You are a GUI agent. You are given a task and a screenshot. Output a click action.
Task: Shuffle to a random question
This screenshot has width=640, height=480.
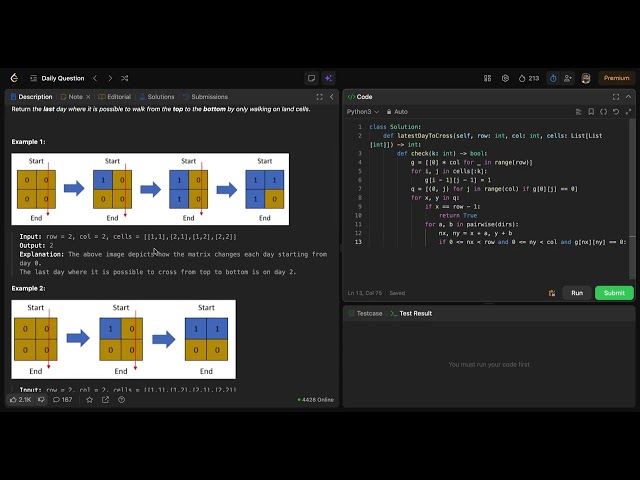[124, 78]
